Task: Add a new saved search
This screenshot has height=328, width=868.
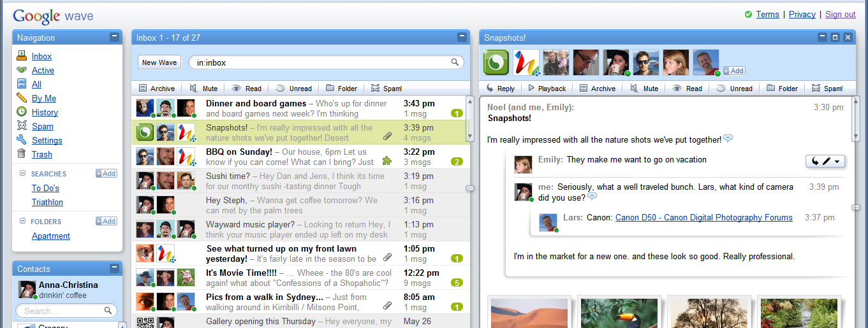Action: [107, 173]
